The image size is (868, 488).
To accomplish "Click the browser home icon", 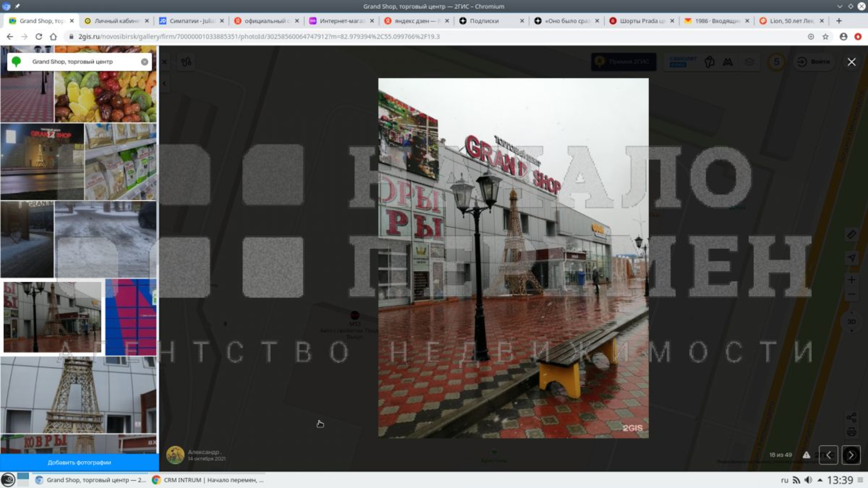I will (x=53, y=37).
